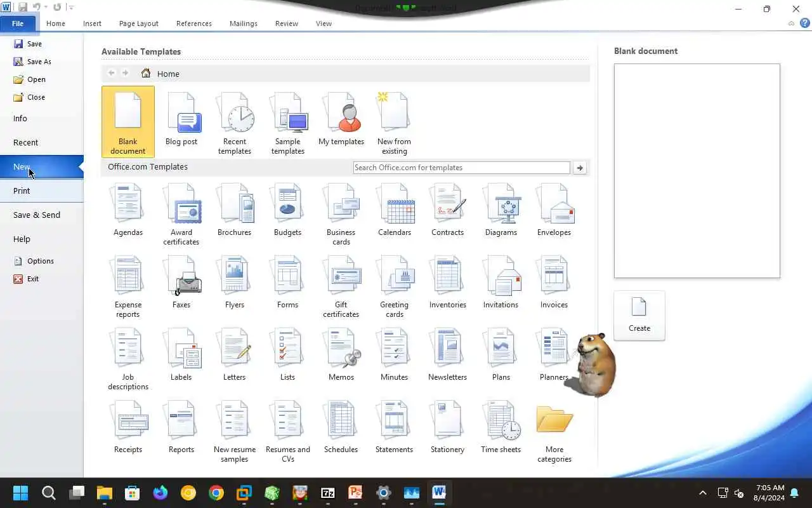Open File Explorer from the taskbar
812x508 pixels.
click(104, 493)
